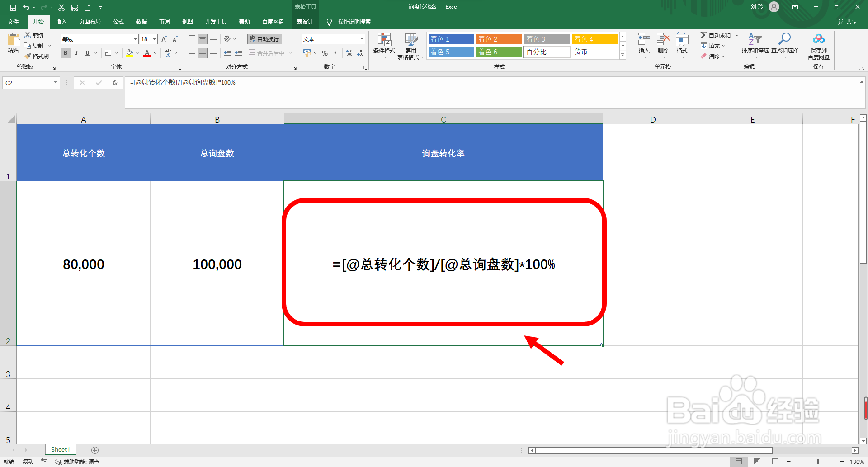This screenshot has width=868, height=467.
Task: Click the 共享 share button
Action: tap(847, 22)
